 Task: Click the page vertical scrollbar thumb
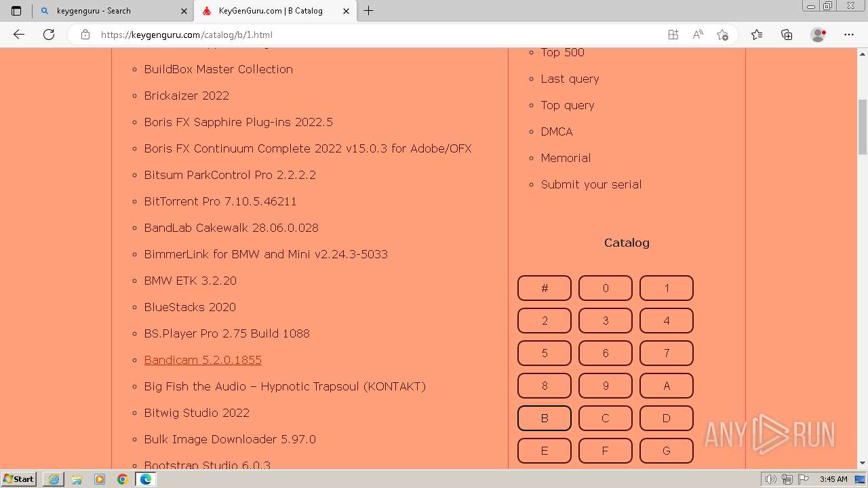[863, 127]
